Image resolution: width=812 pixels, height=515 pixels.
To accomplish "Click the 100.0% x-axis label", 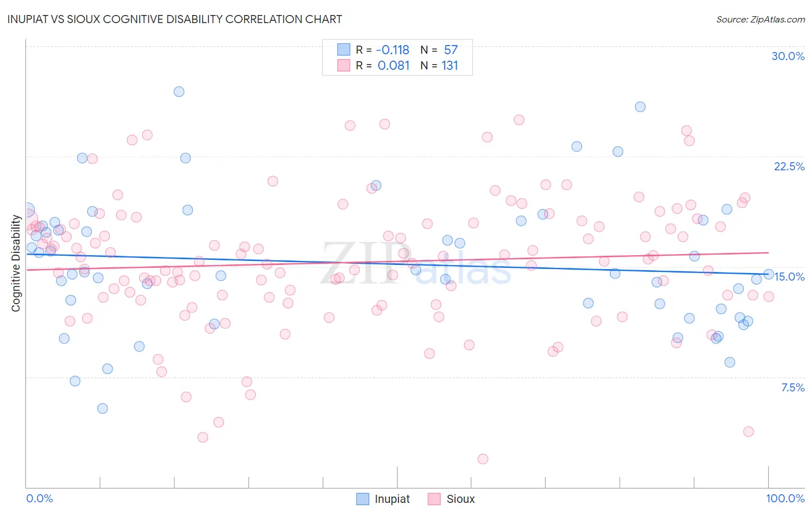I will coord(785,498).
